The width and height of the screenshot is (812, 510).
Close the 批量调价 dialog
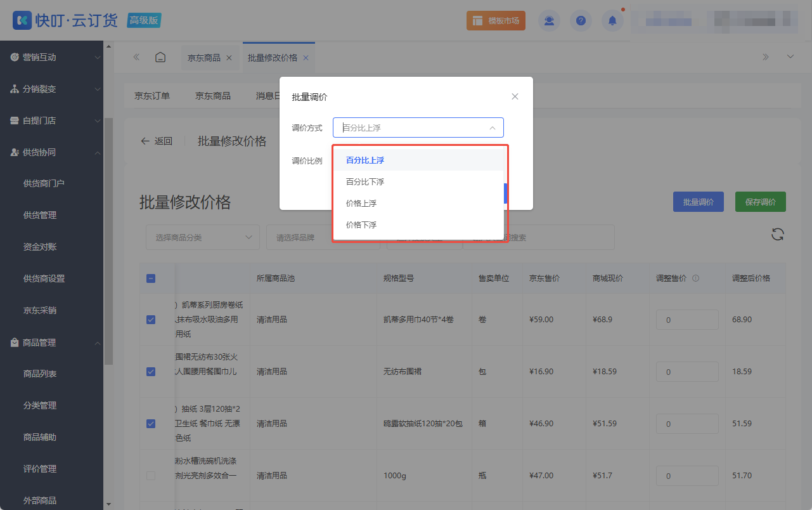click(515, 96)
